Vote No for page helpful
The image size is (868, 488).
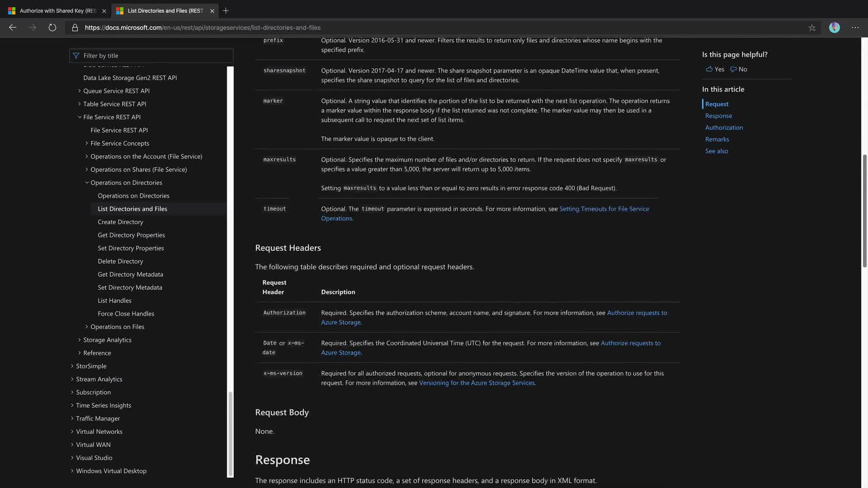[x=739, y=69]
